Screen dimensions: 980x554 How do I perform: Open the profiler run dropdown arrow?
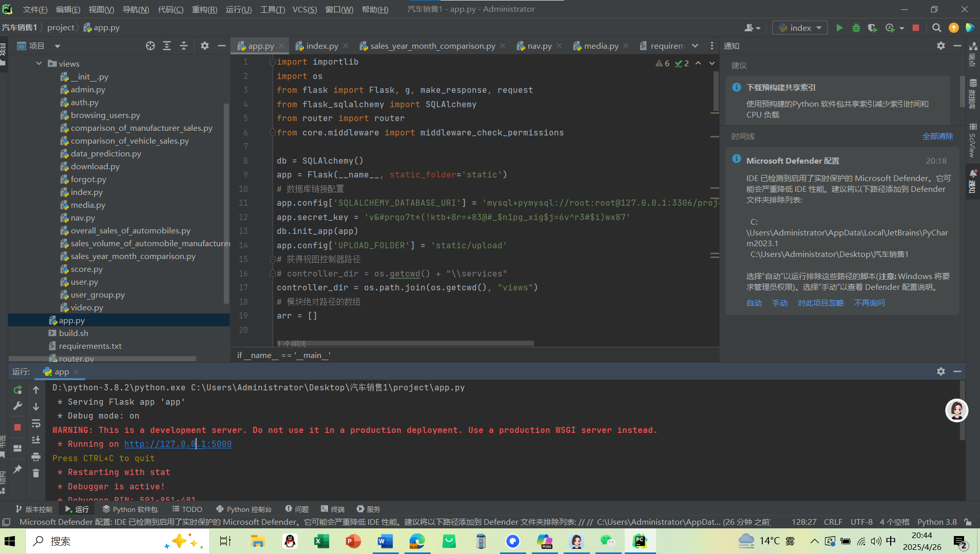pyautogui.click(x=902, y=28)
